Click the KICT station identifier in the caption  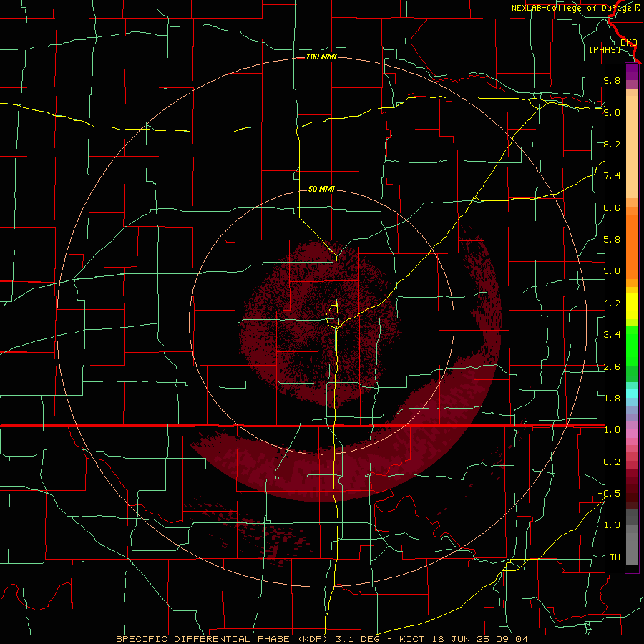pos(413,639)
